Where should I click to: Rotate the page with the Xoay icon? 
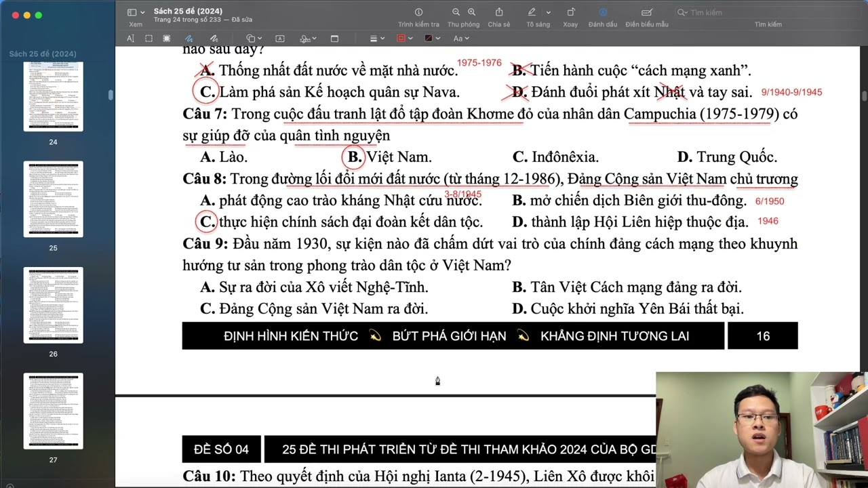tap(570, 12)
